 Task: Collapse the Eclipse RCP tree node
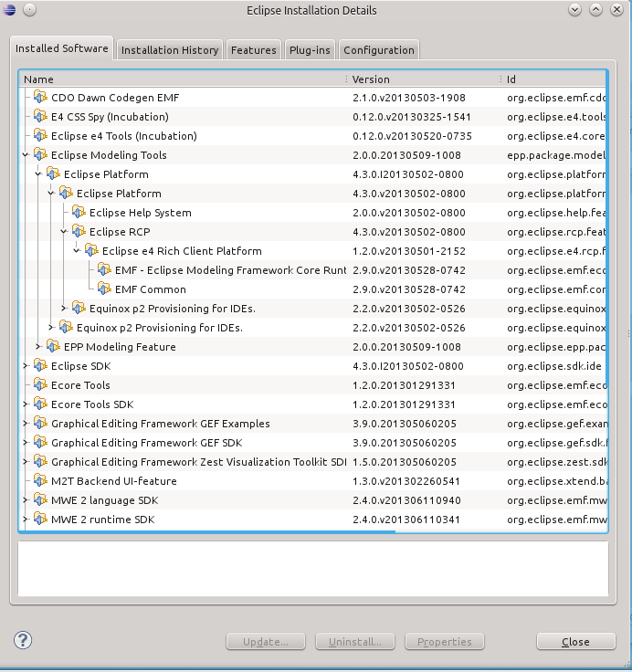(x=64, y=231)
